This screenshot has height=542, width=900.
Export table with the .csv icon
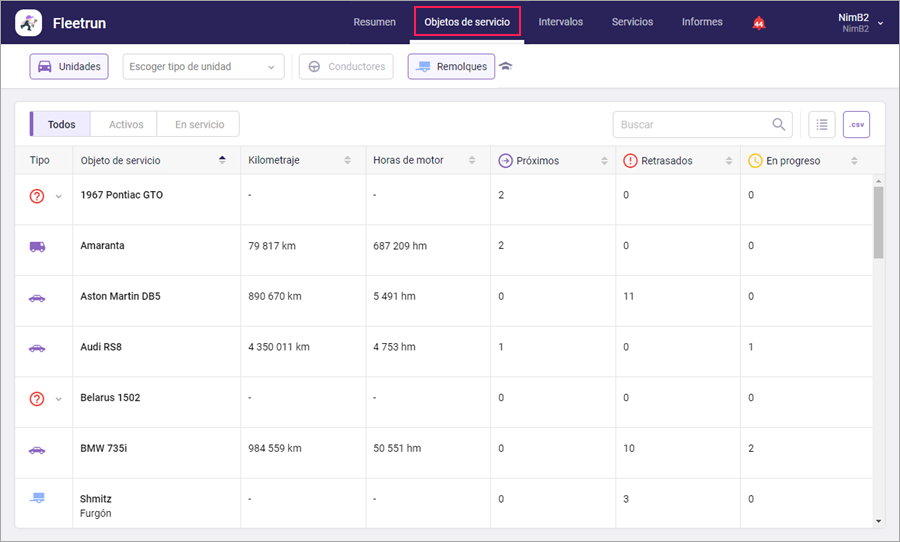pyautogui.click(x=856, y=124)
